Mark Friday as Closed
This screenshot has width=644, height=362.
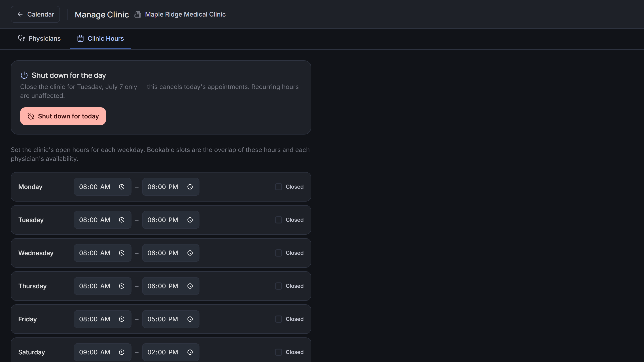pos(278,319)
